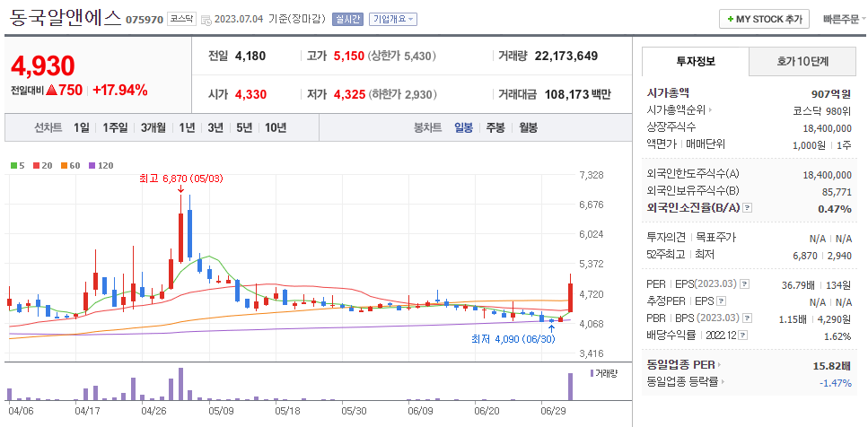Viewport: 868px width, 427px height.
Task: Select the 월봉 candle chart
Action: pyautogui.click(x=528, y=127)
